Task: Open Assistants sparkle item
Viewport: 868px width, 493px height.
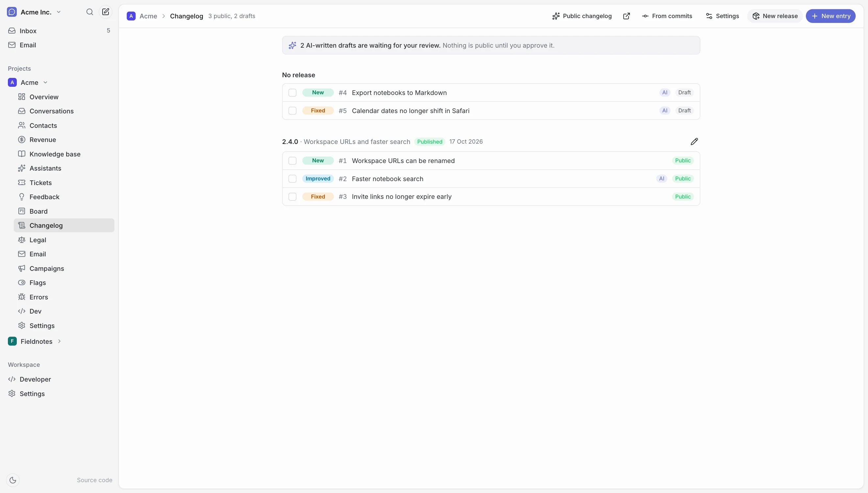Action: (64, 168)
